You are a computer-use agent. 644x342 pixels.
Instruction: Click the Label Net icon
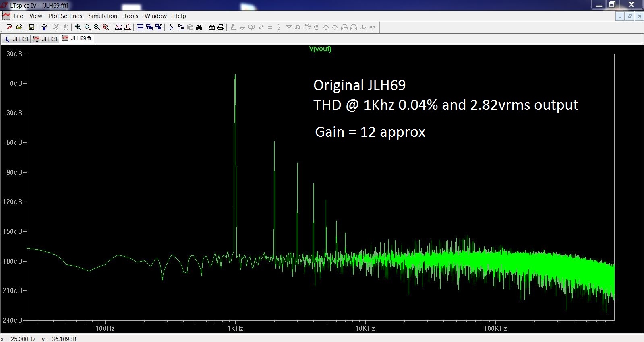tap(251, 27)
